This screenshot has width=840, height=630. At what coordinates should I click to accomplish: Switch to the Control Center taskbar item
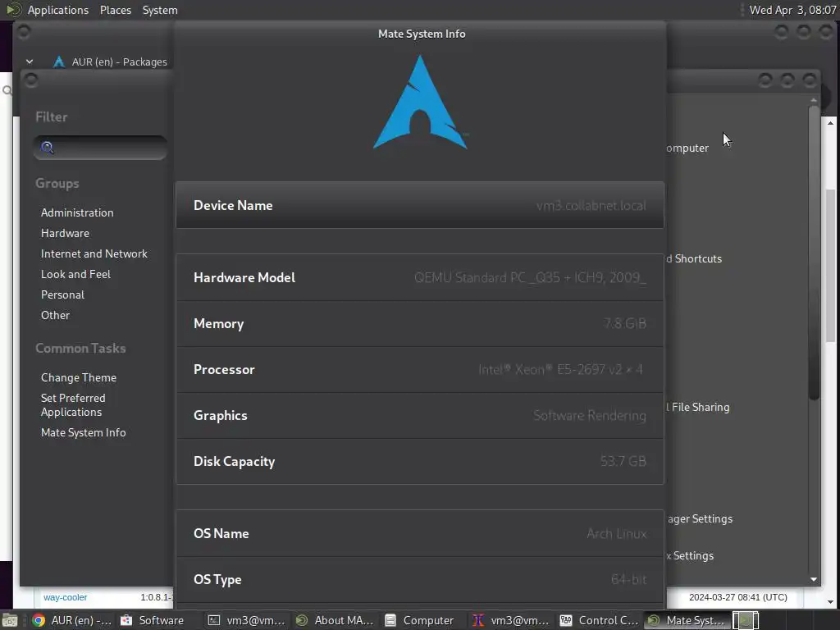(598, 620)
